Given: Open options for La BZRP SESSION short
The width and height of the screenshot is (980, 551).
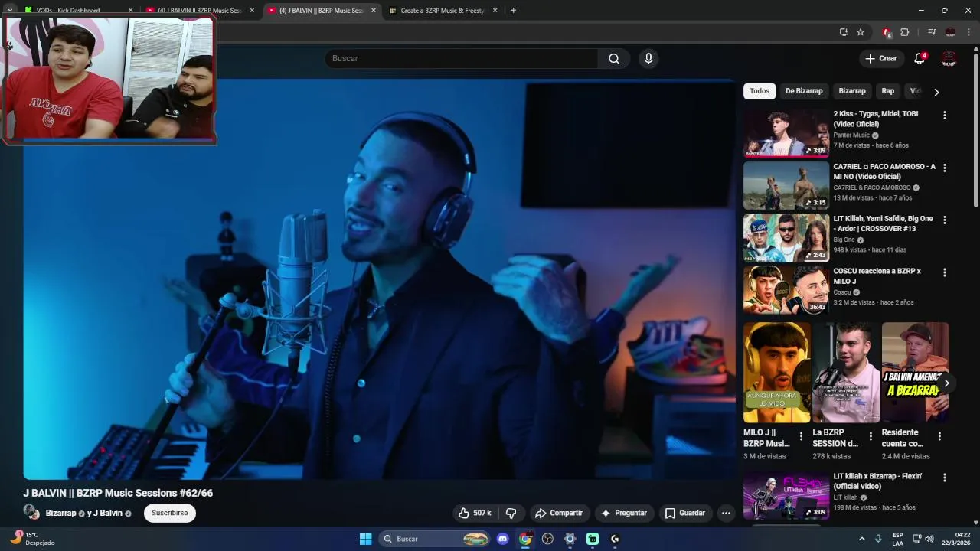Looking at the screenshot, I should pyautogui.click(x=871, y=436).
